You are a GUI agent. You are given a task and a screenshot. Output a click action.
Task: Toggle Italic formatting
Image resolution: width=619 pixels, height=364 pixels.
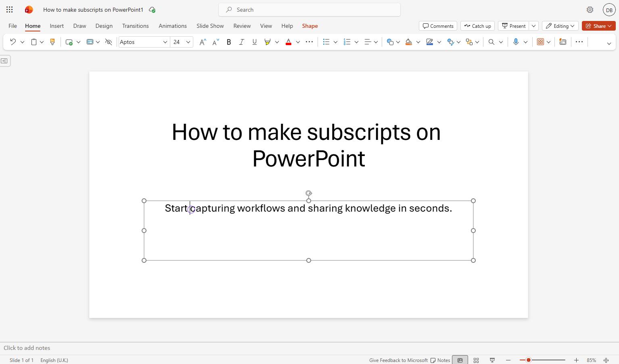point(242,42)
